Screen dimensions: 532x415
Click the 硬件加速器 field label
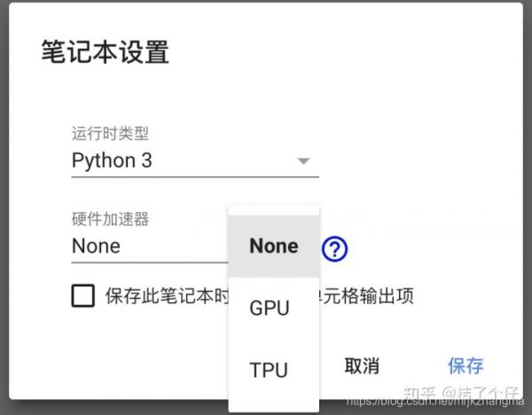[x=110, y=219]
